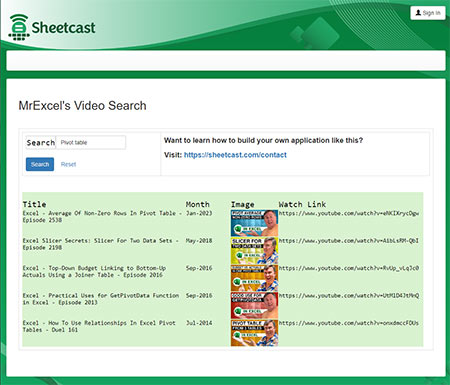Open YouTube link for Episode 2198 video
The image size is (450, 385).
pos(349,241)
